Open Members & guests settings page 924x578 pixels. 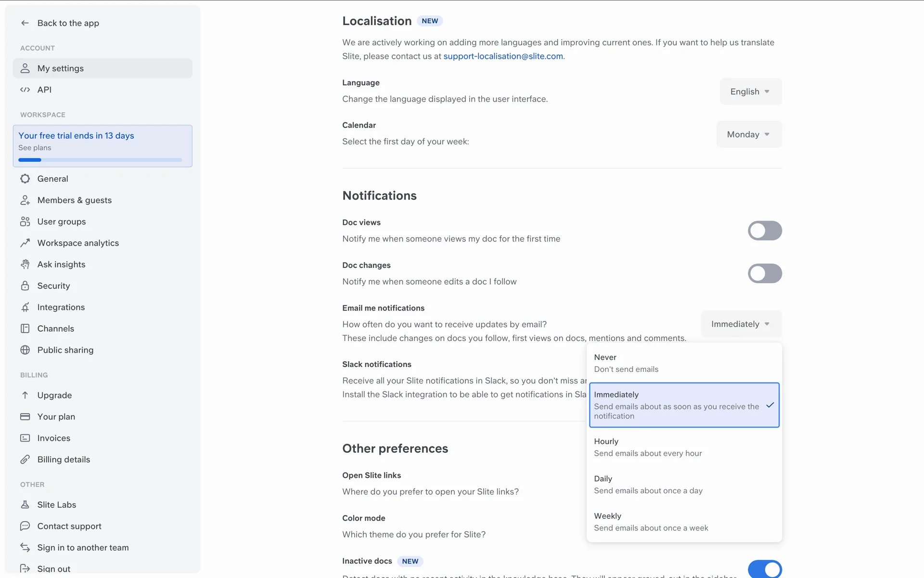(74, 200)
